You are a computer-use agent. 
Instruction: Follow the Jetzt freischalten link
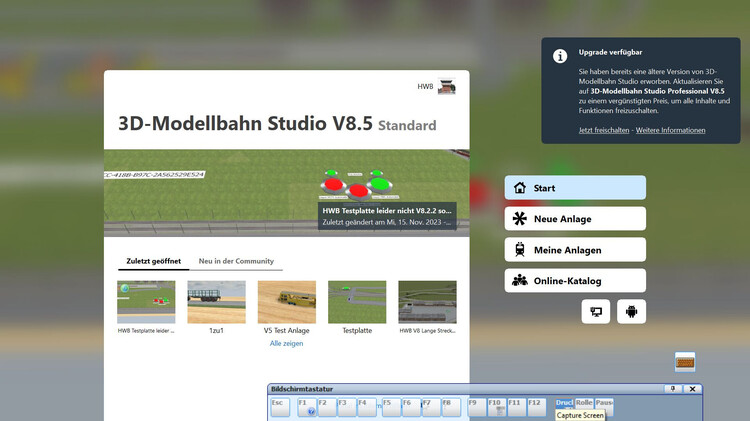[604, 130]
